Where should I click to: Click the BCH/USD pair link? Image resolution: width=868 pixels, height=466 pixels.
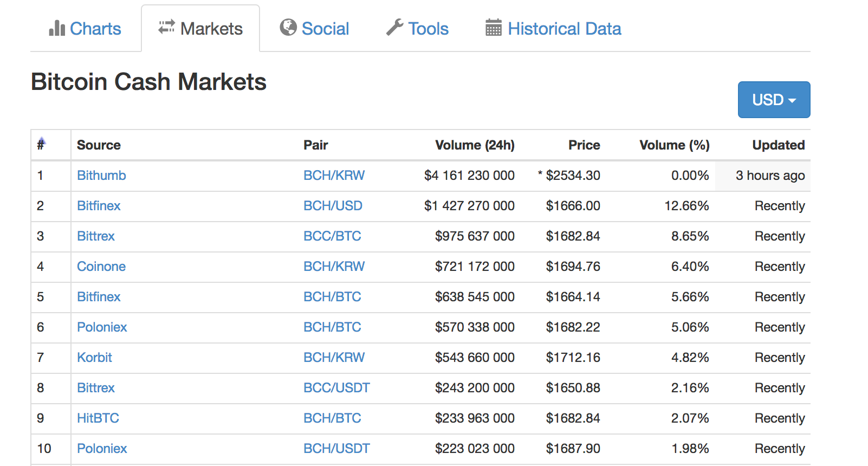coord(333,206)
